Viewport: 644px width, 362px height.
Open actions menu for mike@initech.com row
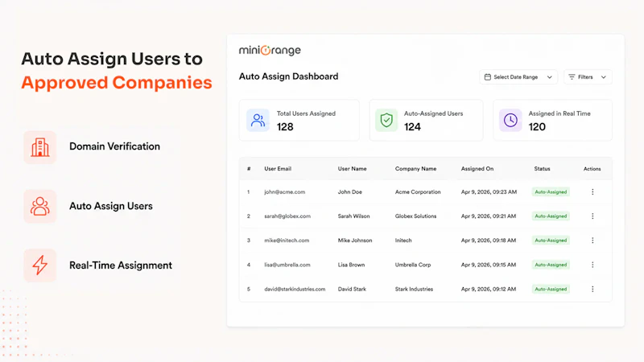592,240
